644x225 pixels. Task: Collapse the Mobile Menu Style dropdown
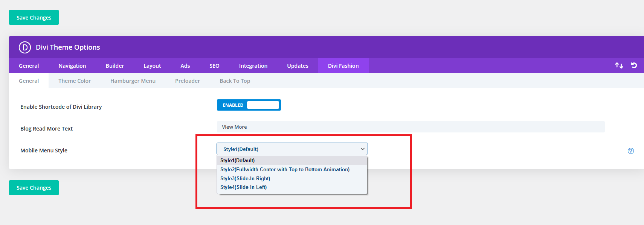pyautogui.click(x=292, y=149)
